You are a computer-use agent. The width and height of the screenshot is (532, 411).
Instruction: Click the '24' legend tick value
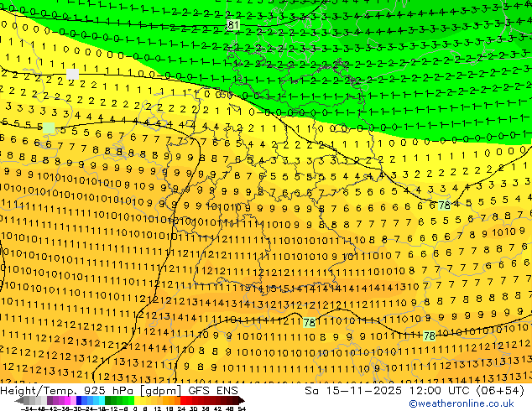181,408
